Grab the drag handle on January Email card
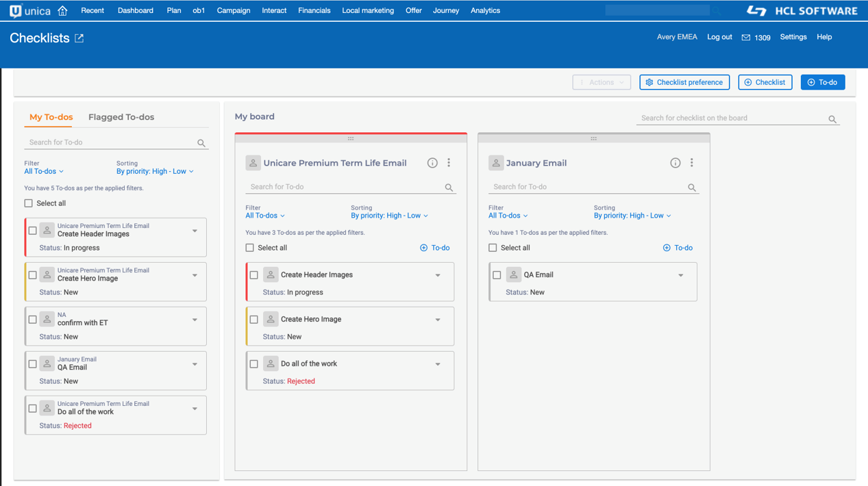868x486 pixels. [593, 138]
